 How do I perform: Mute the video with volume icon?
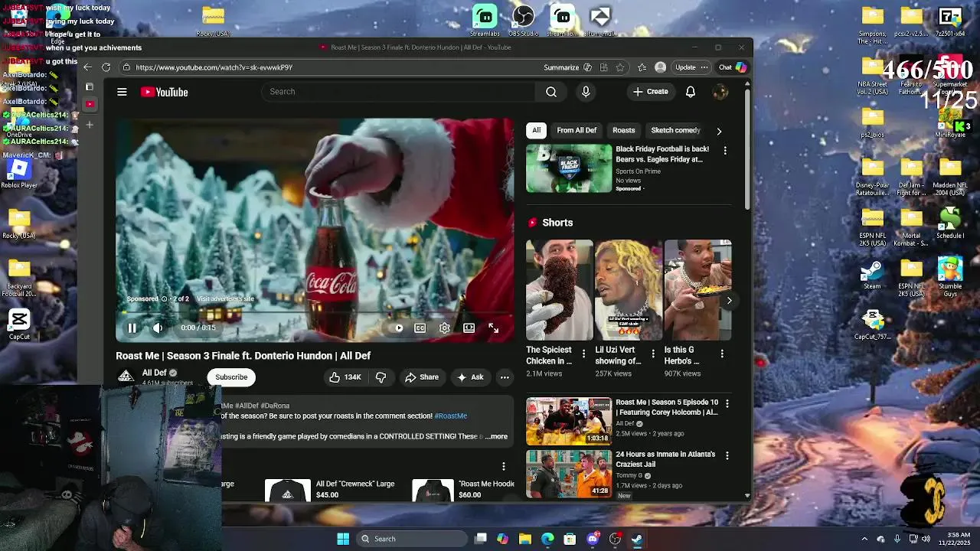(157, 328)
